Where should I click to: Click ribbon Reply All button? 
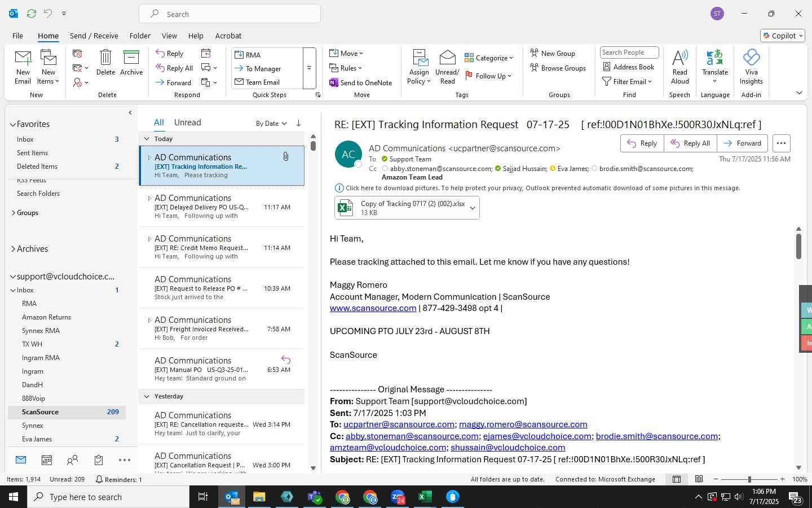tap(174, 68)
